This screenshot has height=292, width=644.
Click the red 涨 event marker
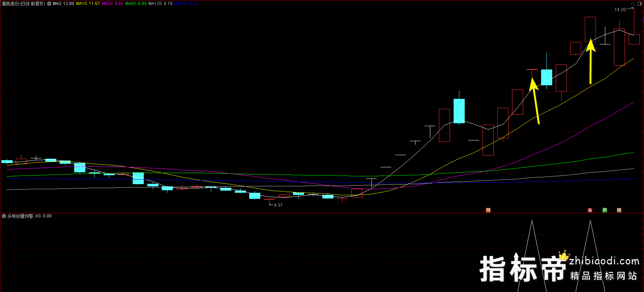click(590, 210)
